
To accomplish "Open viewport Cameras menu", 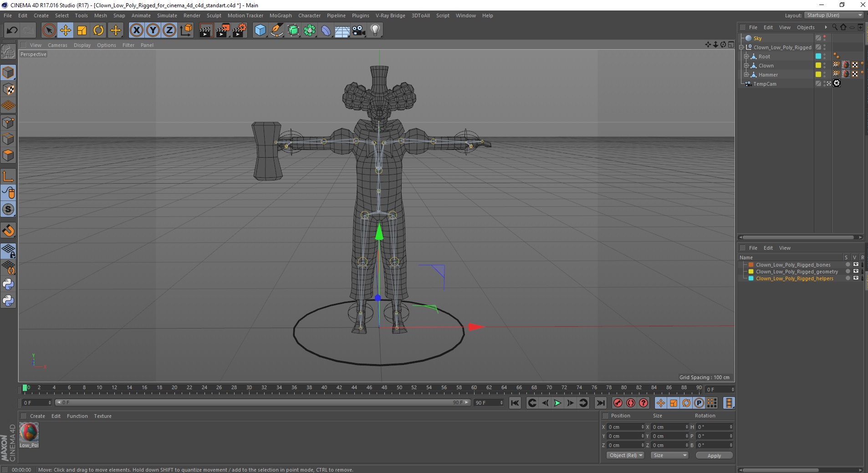I will (57, 45).
